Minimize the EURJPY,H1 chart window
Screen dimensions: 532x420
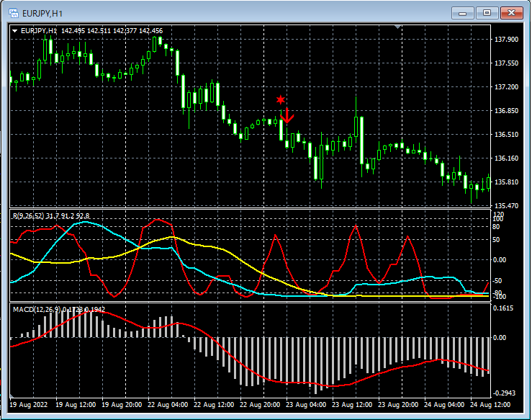click(463, 12)
